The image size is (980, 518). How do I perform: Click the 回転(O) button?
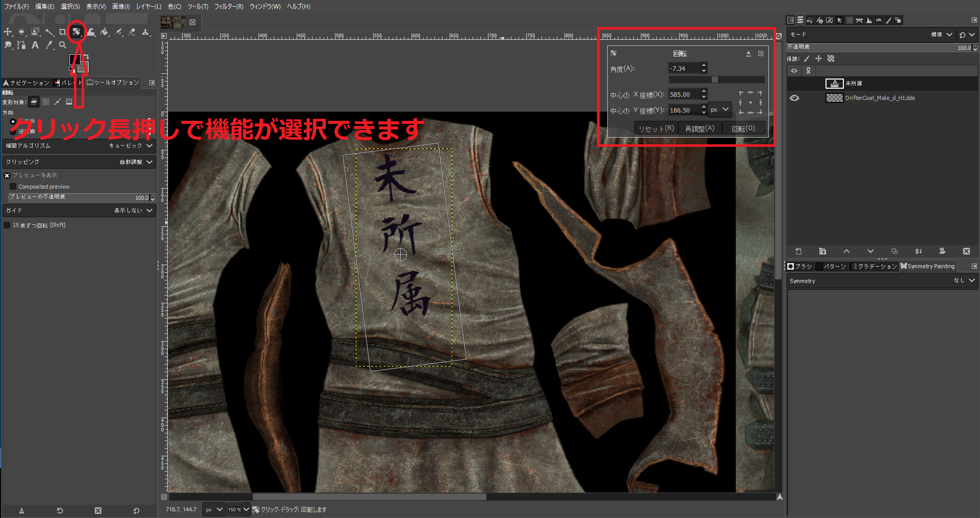(x=743, y=128)
